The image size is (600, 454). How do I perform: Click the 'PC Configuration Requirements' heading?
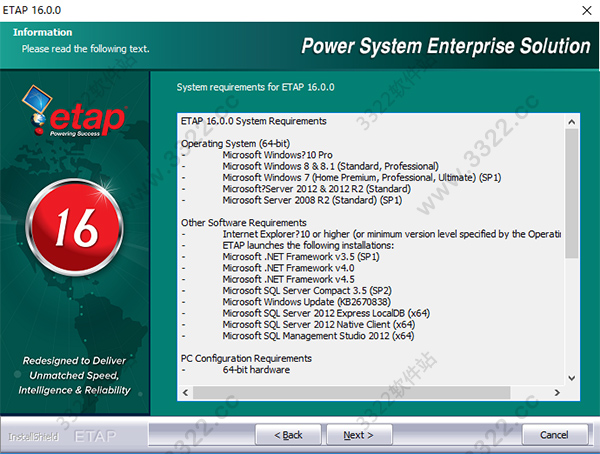click(x=246, y=358)
